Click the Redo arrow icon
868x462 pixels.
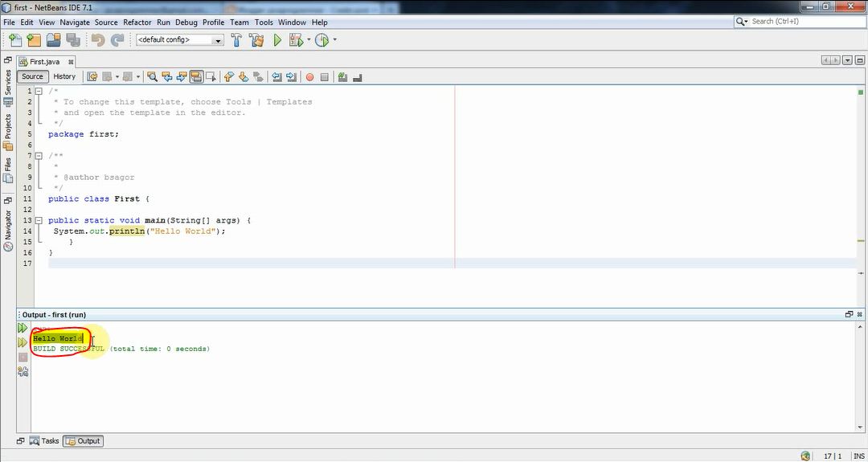tap(117, 40)
